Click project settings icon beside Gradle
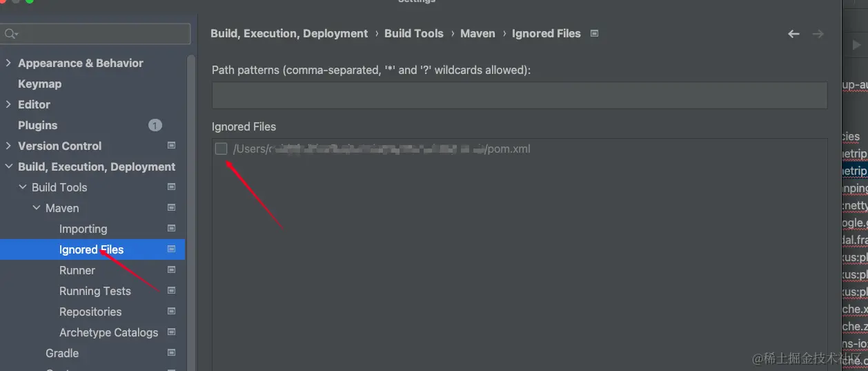Image resolution: width=868 pixels, height=371 pixels. [172, 353]
